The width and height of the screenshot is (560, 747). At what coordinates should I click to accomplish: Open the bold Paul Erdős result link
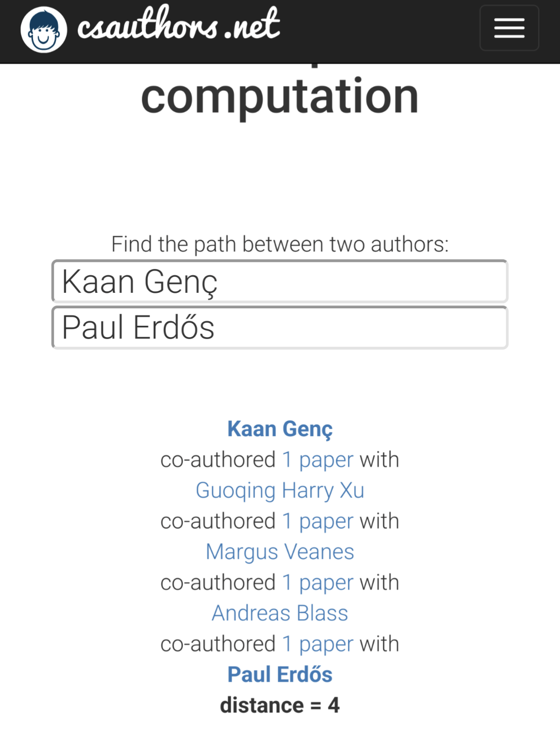pyautogui.click(x=280, y=675)
